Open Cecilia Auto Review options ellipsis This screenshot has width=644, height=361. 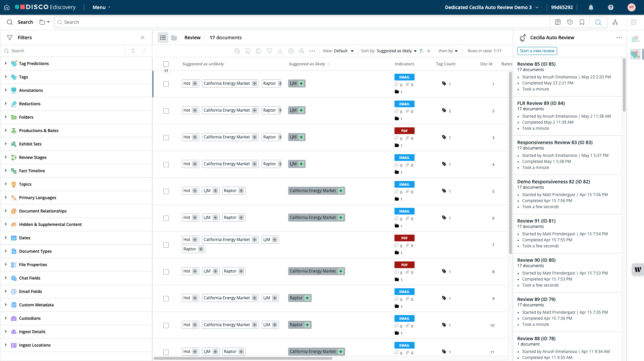pyautogui.click(x=619, y=38)
